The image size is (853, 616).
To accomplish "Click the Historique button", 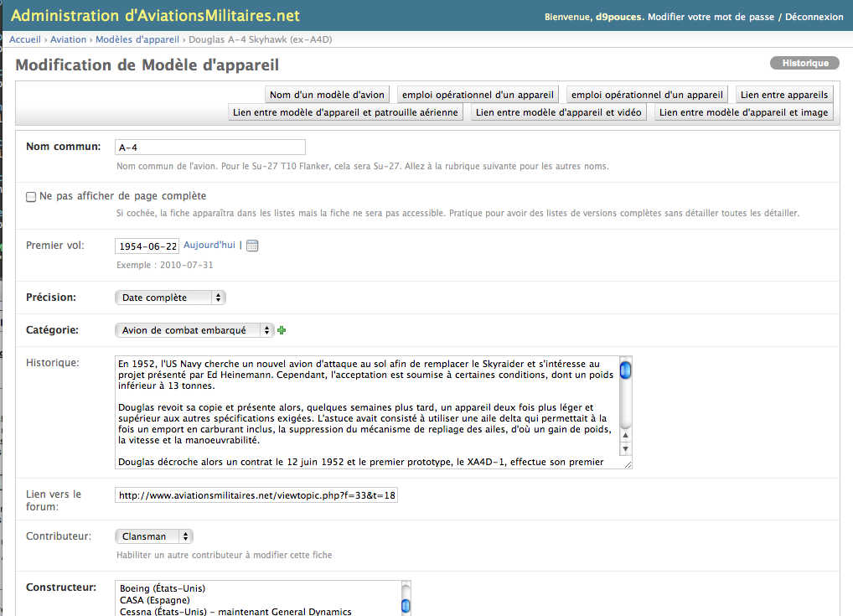I will click(804, 64).
